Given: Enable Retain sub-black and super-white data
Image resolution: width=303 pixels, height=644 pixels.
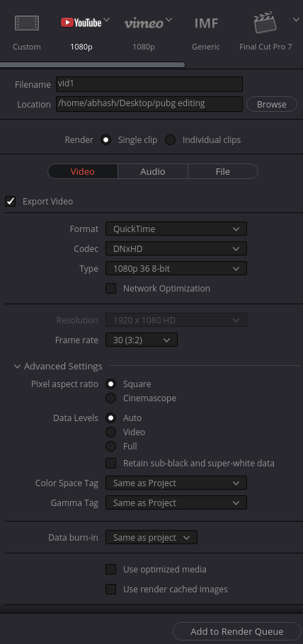Looking at the screenshot, I should (111, 464).
